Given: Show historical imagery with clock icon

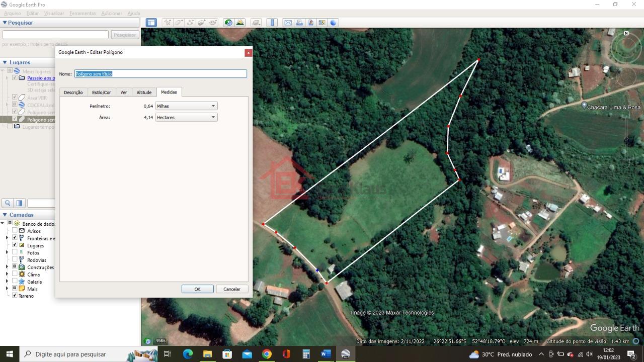Looking at the screenshot, I should [229, 23].
